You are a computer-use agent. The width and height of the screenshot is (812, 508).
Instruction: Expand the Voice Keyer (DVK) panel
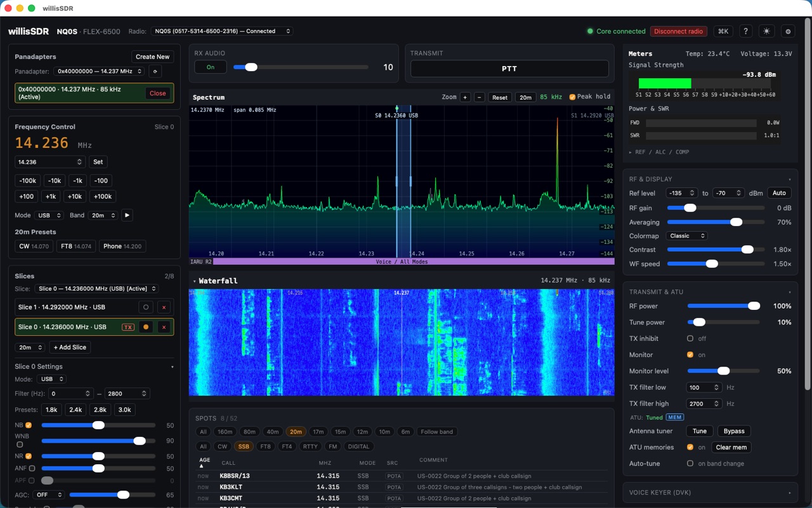(790, 493)
